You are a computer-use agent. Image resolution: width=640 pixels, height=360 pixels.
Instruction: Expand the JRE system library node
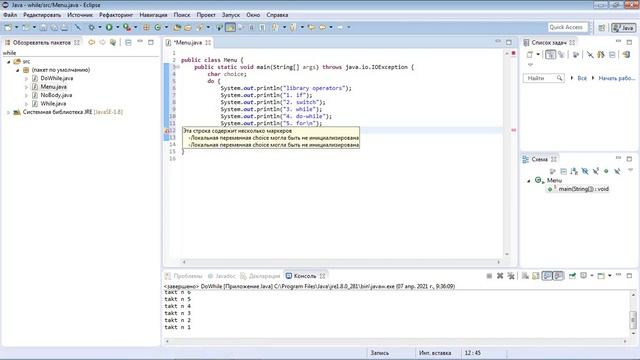pyautogui.click(x=9, y=112)
